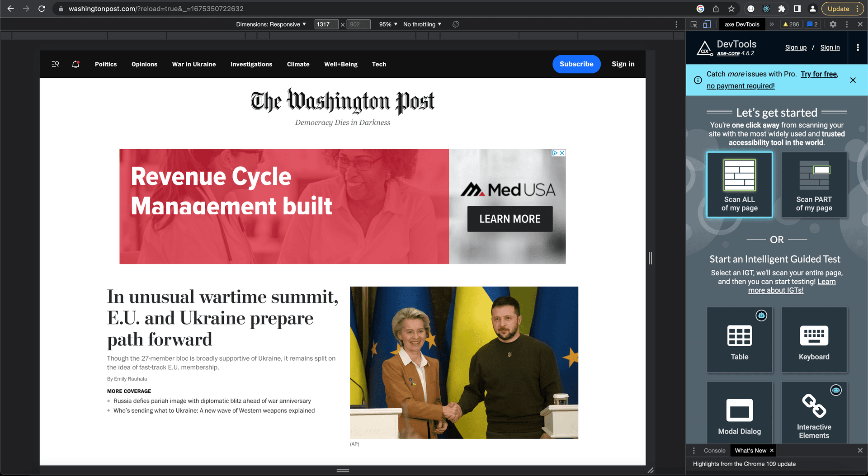The width and height of the screenshot is (868, 476).
Task: Open the Washington Post search icon
Action: 55,64
